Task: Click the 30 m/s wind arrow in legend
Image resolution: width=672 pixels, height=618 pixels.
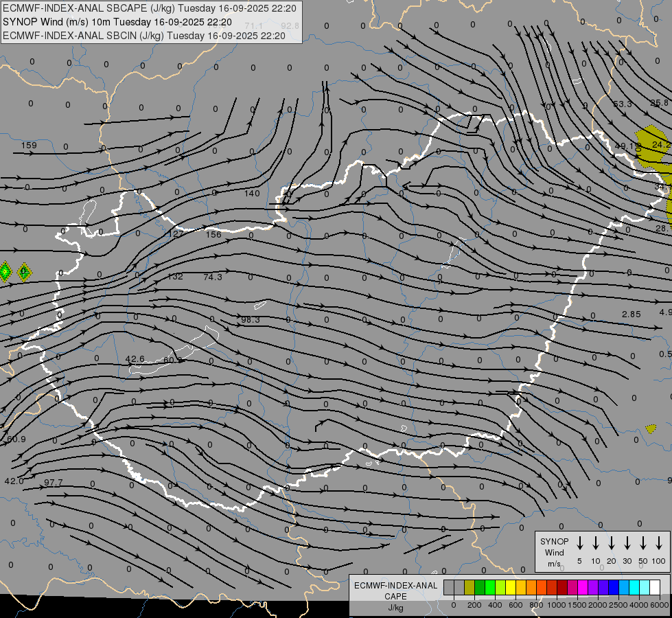Action: [x=627, y=543]
